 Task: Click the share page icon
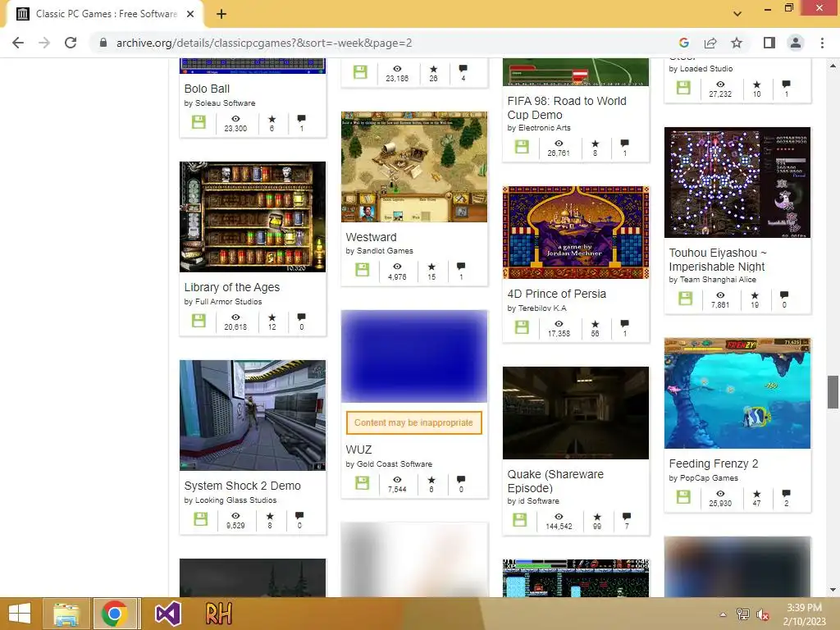[x=710, y=43]
